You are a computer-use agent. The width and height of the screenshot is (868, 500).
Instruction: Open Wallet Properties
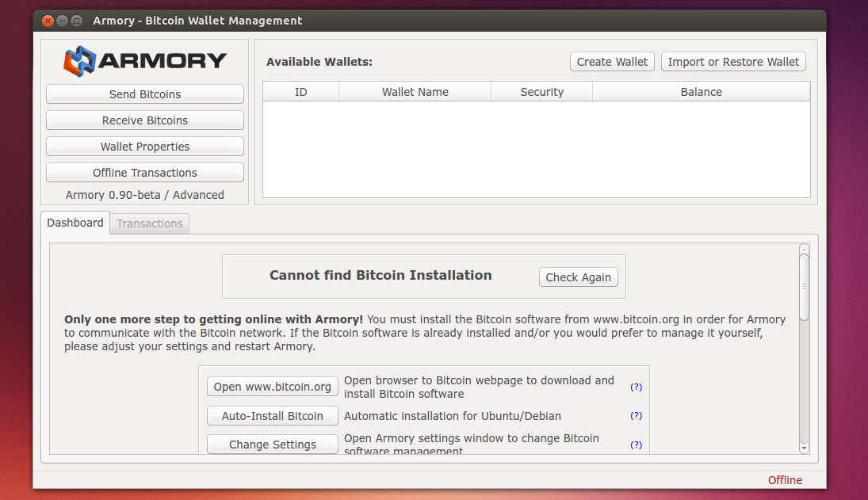pyautogui.click(x=145, y=147)
